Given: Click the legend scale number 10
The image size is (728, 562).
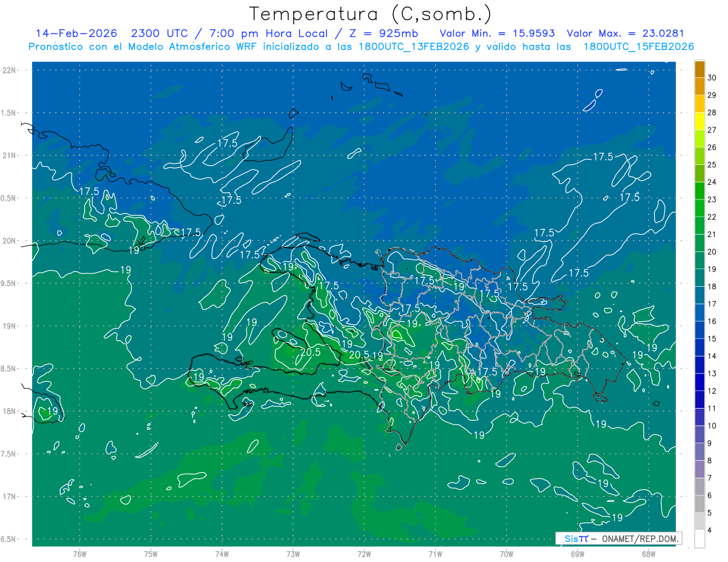Looking at the screenshot, I should (x=713, y=426).
